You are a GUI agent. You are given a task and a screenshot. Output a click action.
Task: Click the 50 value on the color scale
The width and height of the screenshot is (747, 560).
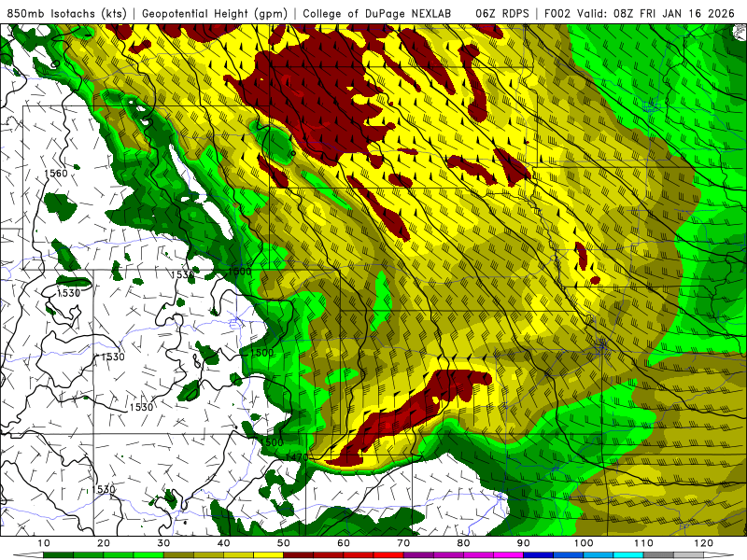click(x=284, y=543)
